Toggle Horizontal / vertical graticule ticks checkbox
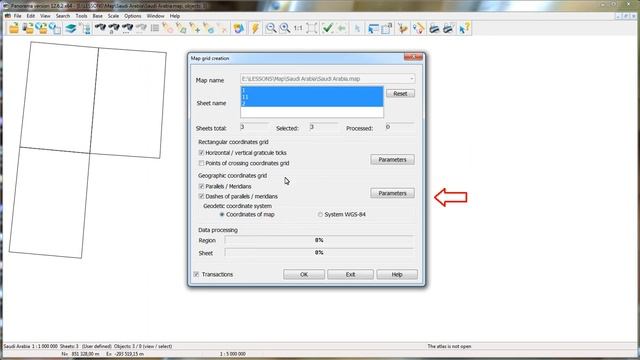Image resolution: width=640 pixels, height=360 pixels. tap(201, 153)
